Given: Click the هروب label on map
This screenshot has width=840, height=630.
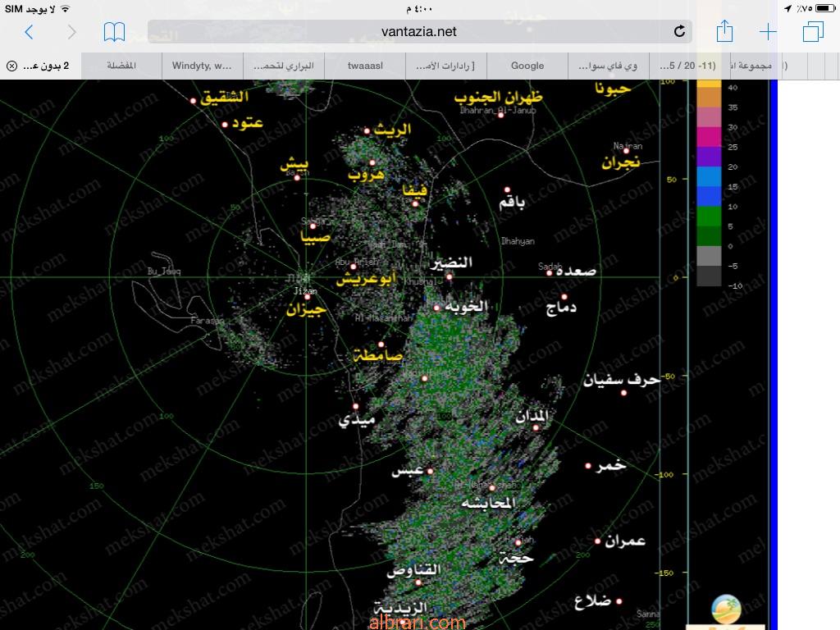Looking at the screenshot, I should click(x=367, y=176).
